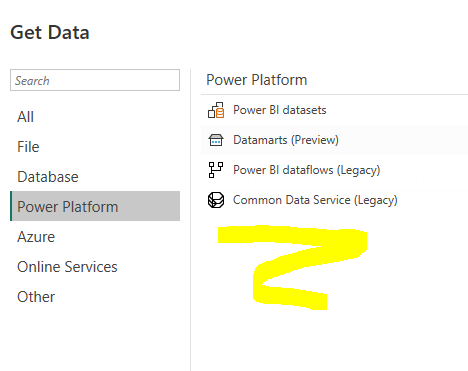This screenshot has height=371, width=468.
Task: Select the Other category
Action: tap(36, 297)
